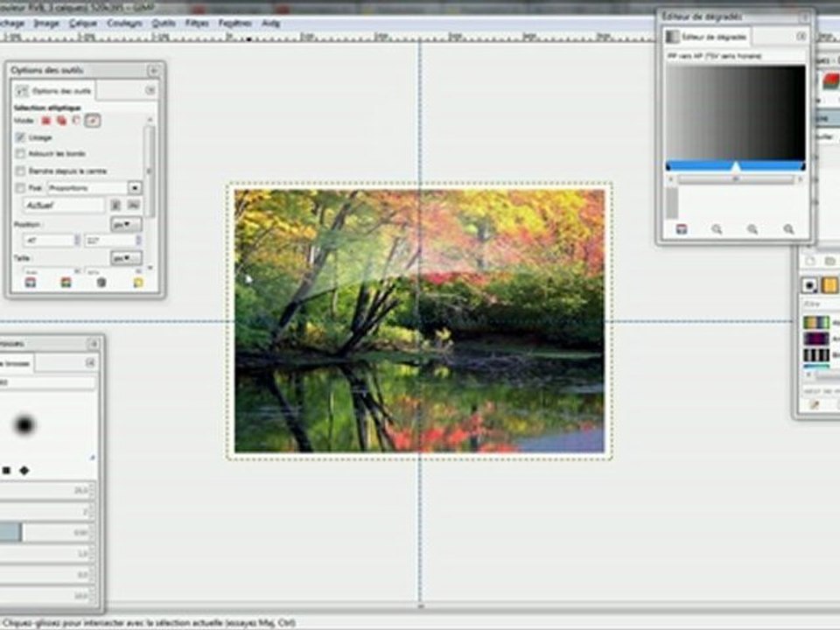Click scroll-down arrow in Options des outils panel
Viewport: 840px width, 630px height.
click(x=150, y=268)
